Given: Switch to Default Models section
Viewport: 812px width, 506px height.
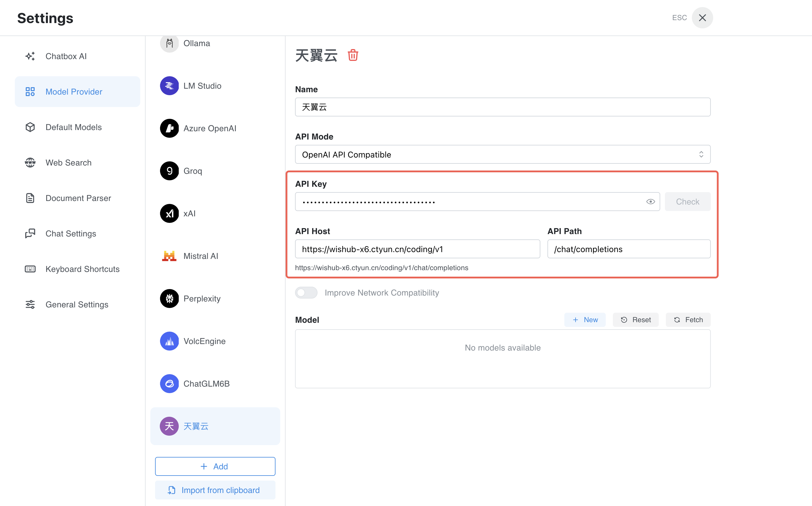Looking at the screenshot, I should coord(73,127).
